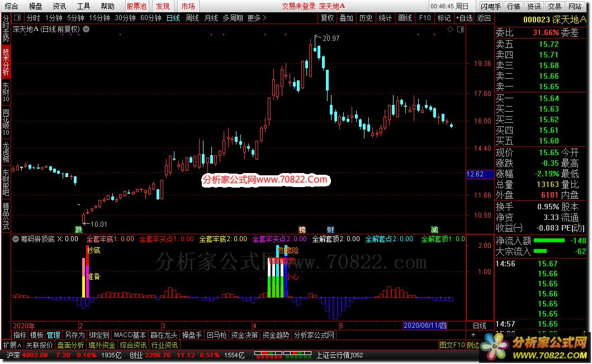
Task: Open the 帮助 menu
Action: tap(107, 6)
